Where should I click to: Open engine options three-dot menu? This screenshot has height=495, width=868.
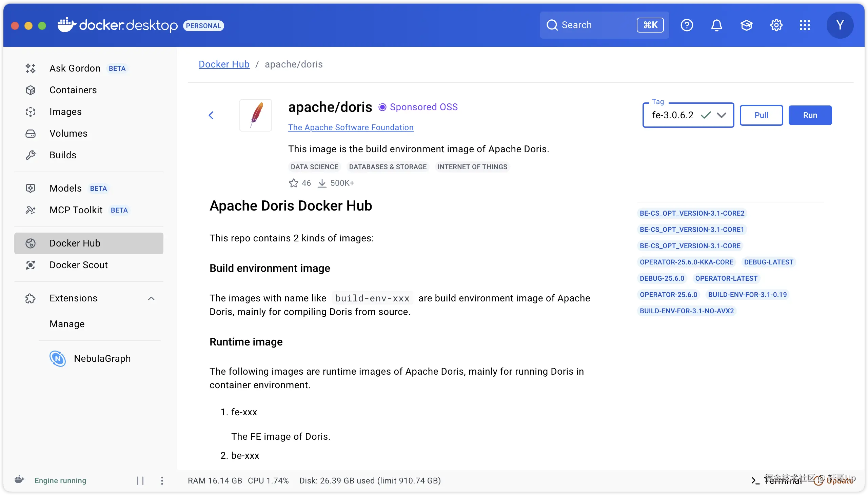coord(162,480)
